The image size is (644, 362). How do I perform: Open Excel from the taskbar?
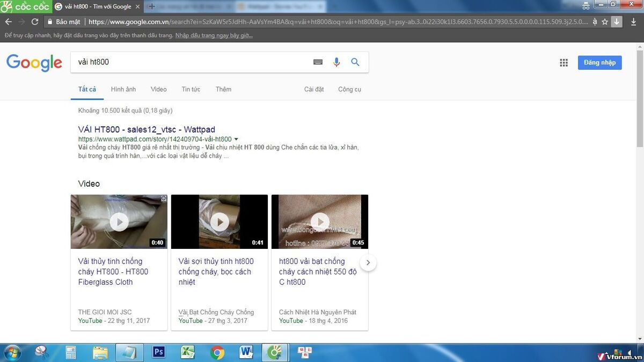[x=187, y=352]
